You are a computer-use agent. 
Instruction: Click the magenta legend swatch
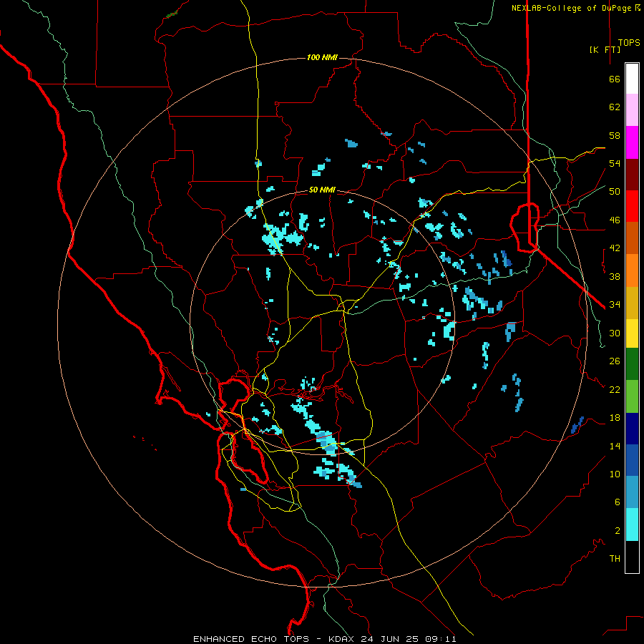tap(632, 142)
